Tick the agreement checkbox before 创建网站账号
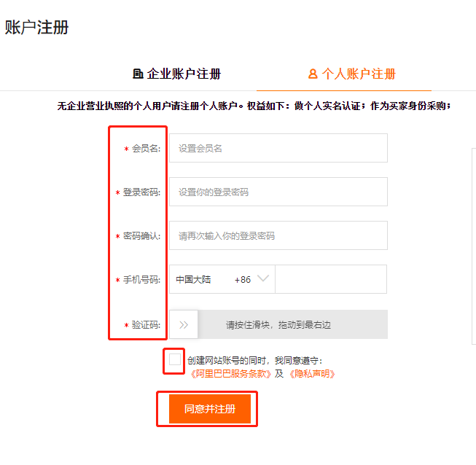 click(x=175, y=359)
